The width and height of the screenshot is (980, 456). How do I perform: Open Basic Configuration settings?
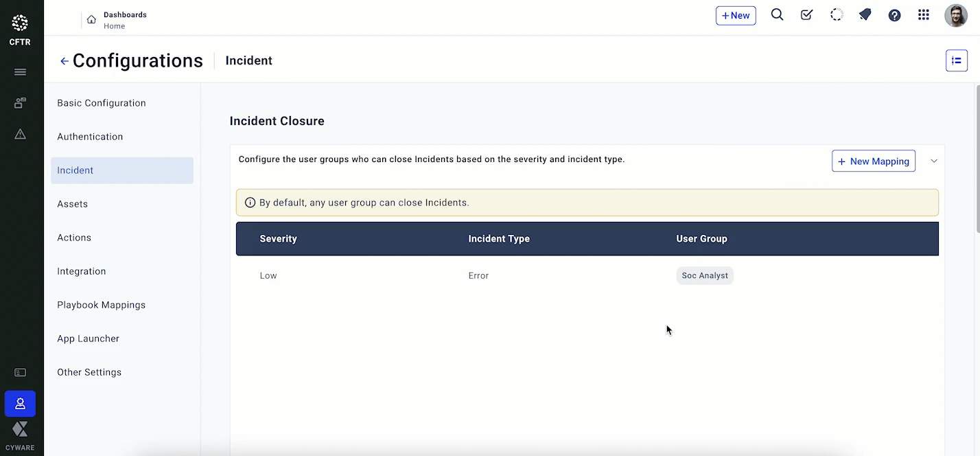click(x=102, y=103)
